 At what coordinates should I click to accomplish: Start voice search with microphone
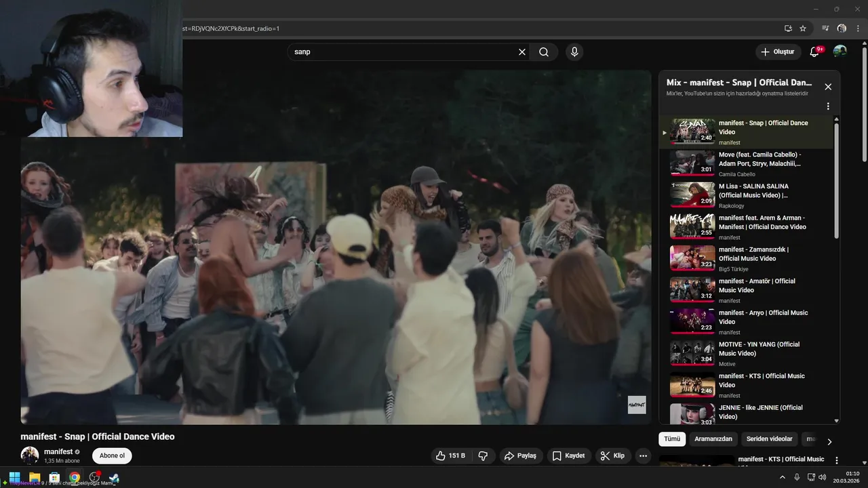pyautogui.click(x=574, y=52)
